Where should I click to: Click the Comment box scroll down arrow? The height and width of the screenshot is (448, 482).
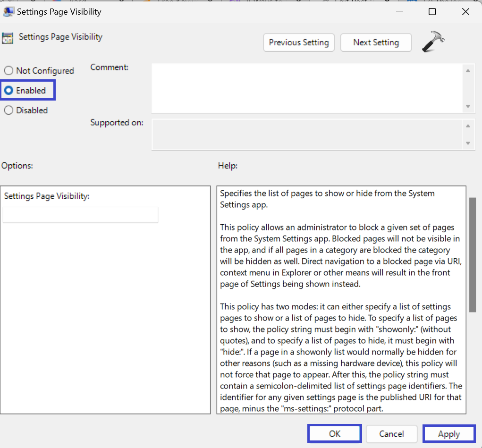point(468,107)
